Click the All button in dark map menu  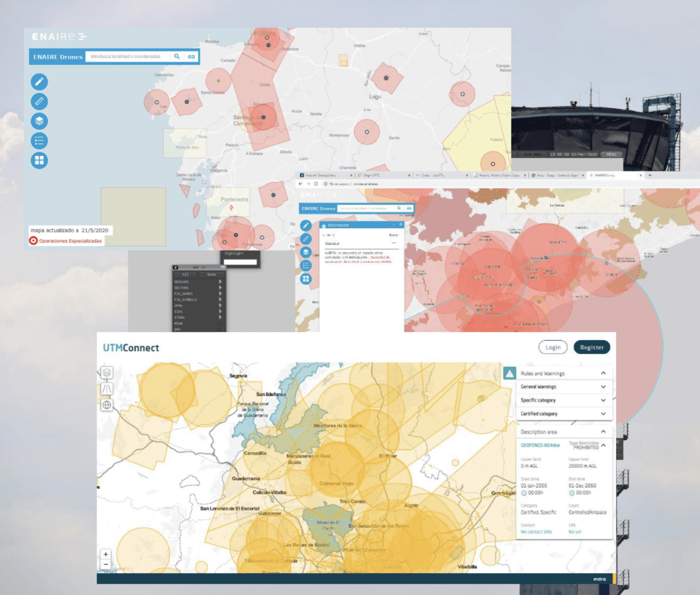pyautogui.click(x=185, y=275)
